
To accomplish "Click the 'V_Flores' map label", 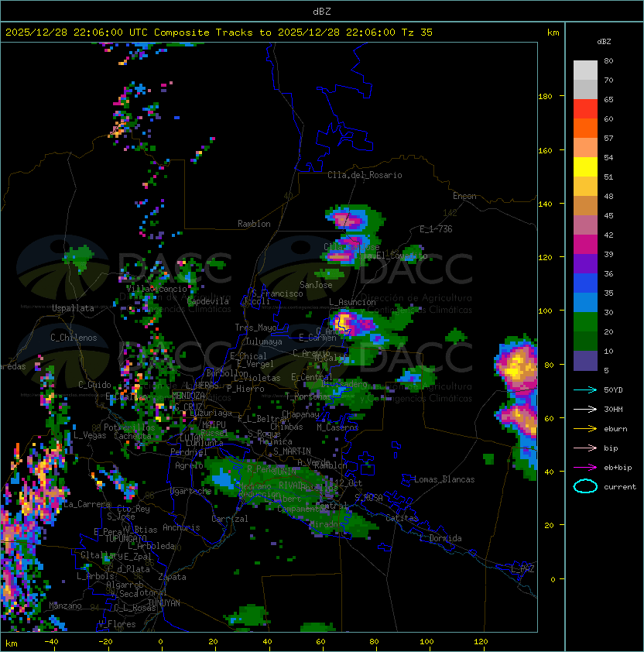I will [117, 624].
